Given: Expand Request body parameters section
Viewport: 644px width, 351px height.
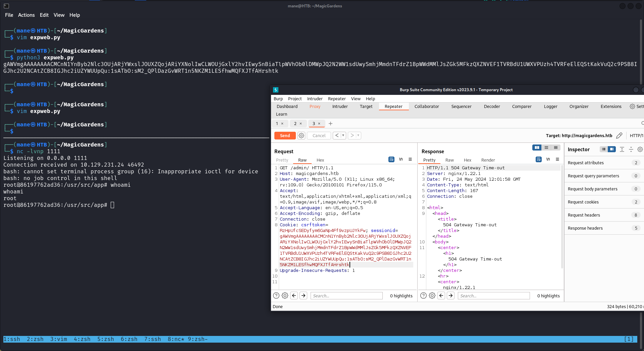Looking at the screenshot, I should click(604, 189).
